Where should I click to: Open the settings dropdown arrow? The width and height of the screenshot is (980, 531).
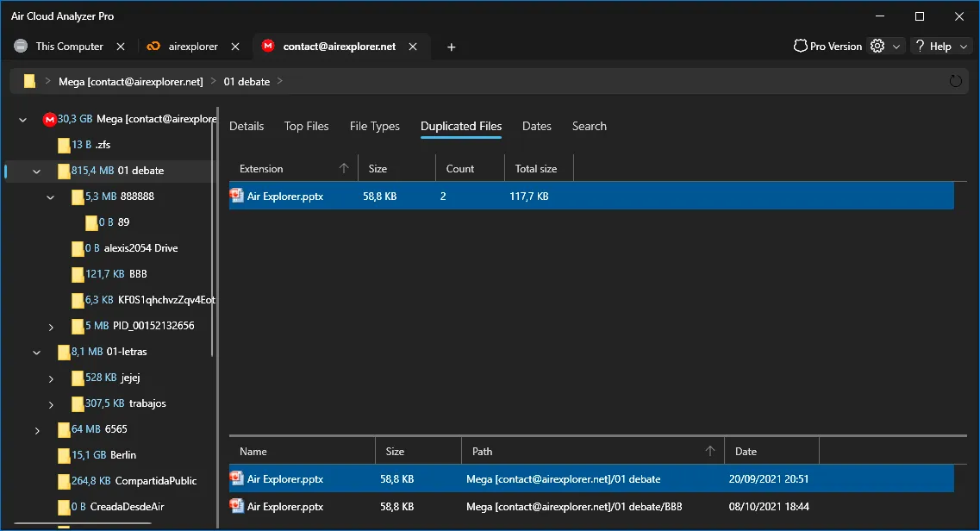click(896, 47)
